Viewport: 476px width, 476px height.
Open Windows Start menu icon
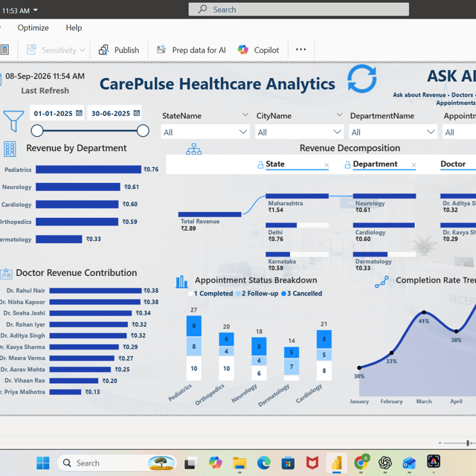pos(43,463)
